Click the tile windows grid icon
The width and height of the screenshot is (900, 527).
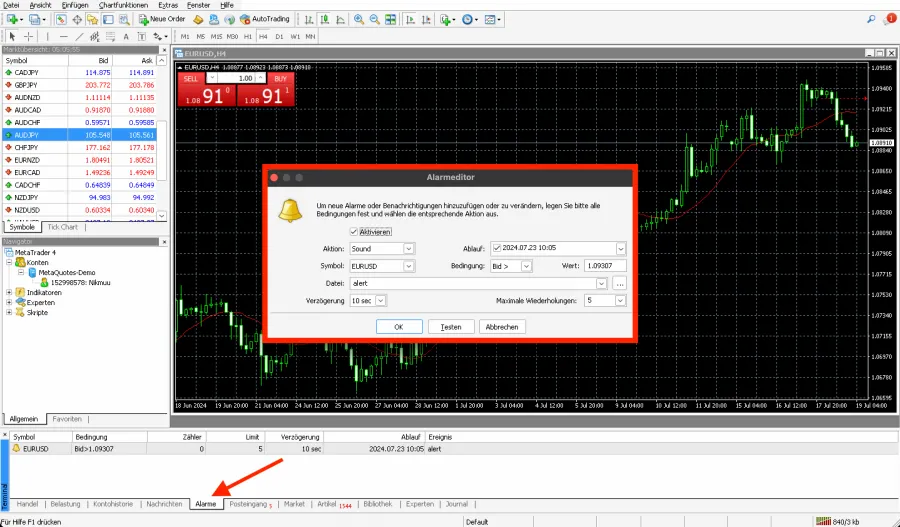[x=390, y=20]
